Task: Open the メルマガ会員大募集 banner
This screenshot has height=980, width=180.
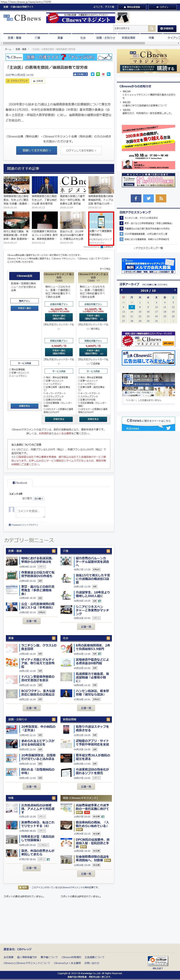Action: coord(148,266)
